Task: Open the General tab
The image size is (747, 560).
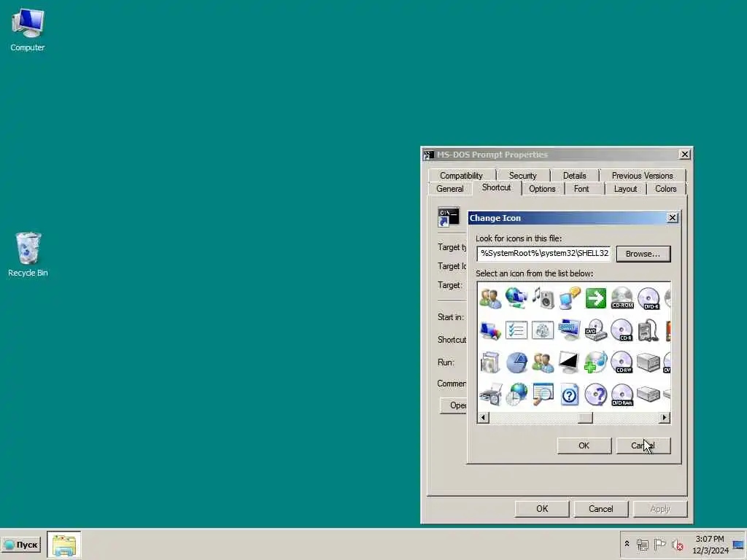Action: 449,189
